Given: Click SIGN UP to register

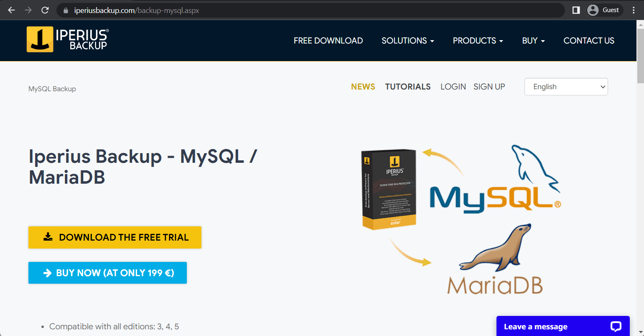Looking at the screenshot, I should pos(489,87).
